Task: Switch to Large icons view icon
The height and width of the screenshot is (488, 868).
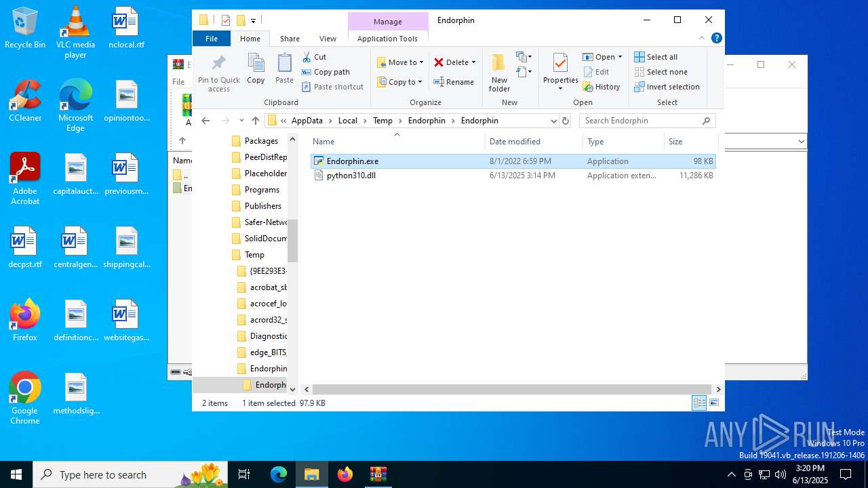Action: pos(713,403)
